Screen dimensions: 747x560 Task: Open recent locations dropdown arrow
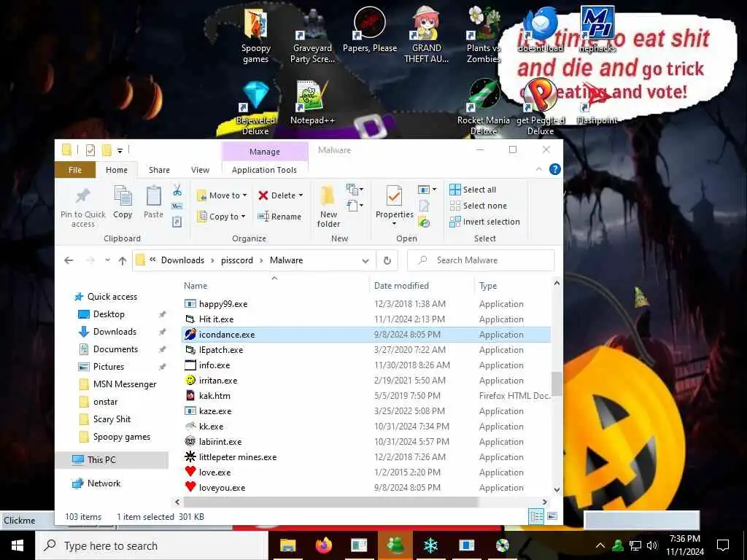(108, 260)
